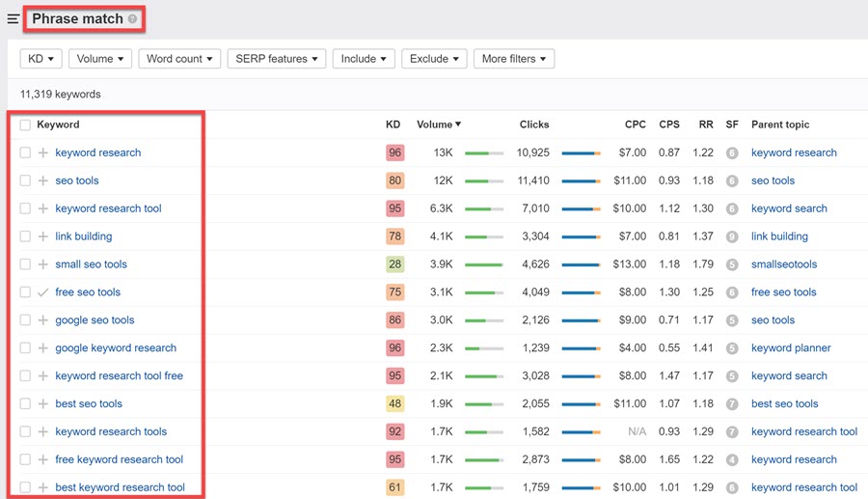This screenshot has height=499, width=868.
Task: Sort by the Volume column header
Action: [439, 125]
